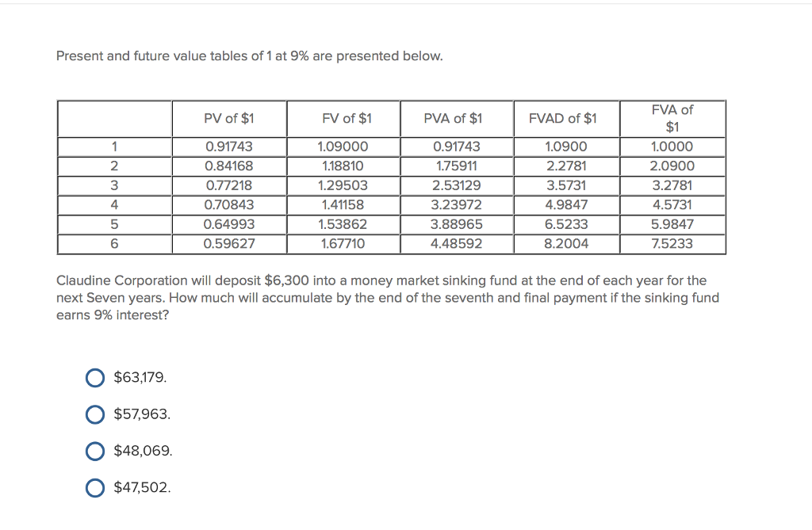
Task: Click row number 6 in the table
Action: pos(114,244)
